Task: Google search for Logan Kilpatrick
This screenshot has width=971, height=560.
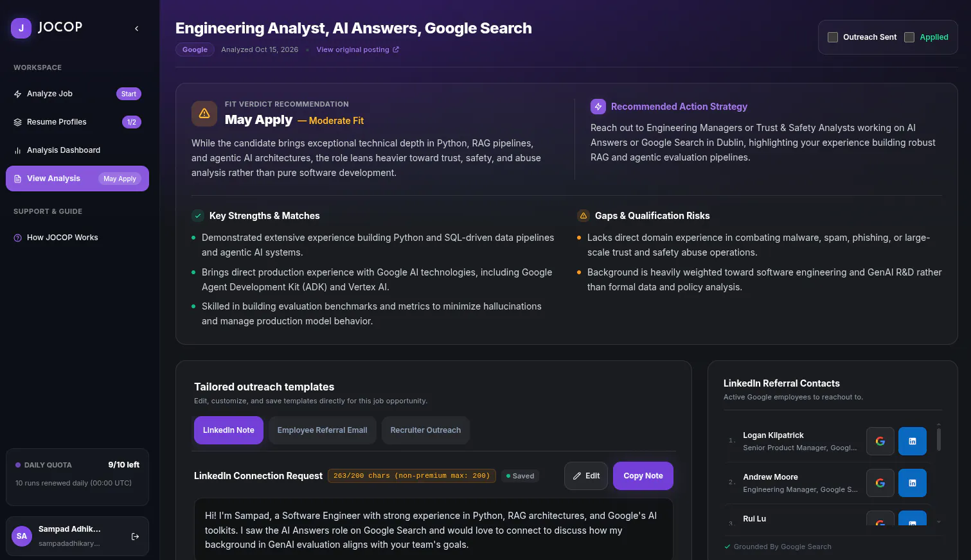Action: [x=880, y=441]
